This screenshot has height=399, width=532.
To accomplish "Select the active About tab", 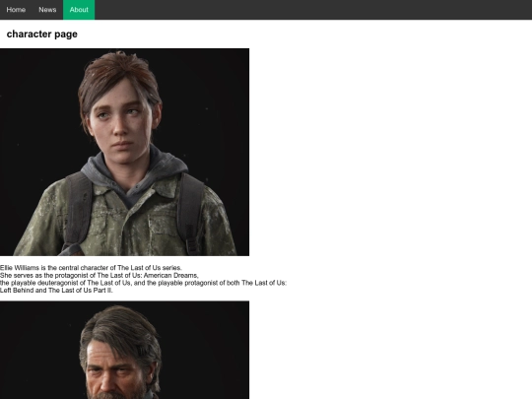I will [79, 10].
